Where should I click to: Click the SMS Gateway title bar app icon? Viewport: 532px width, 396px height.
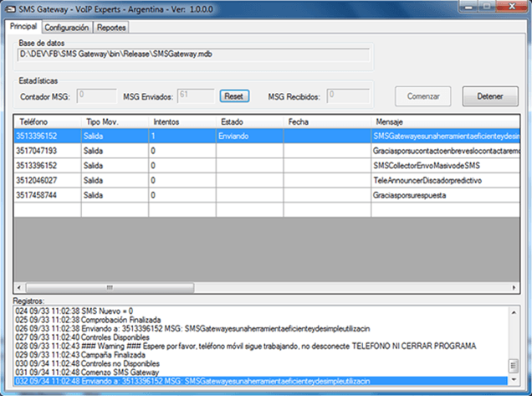[x=10, y=9]
